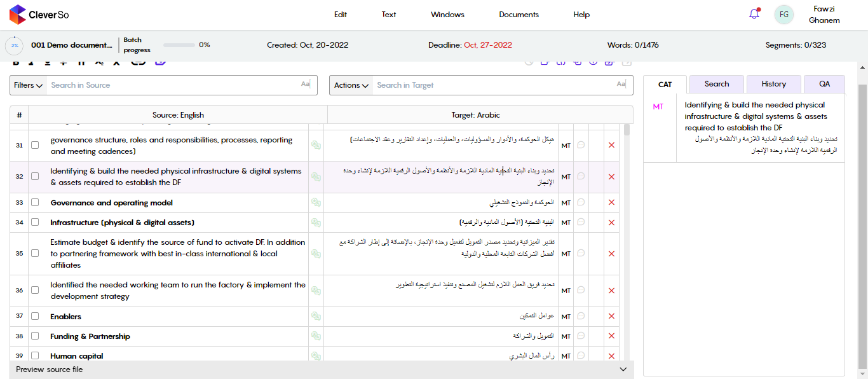
Task: Open the Filters dropdown
Action: (x=29, y=85)
